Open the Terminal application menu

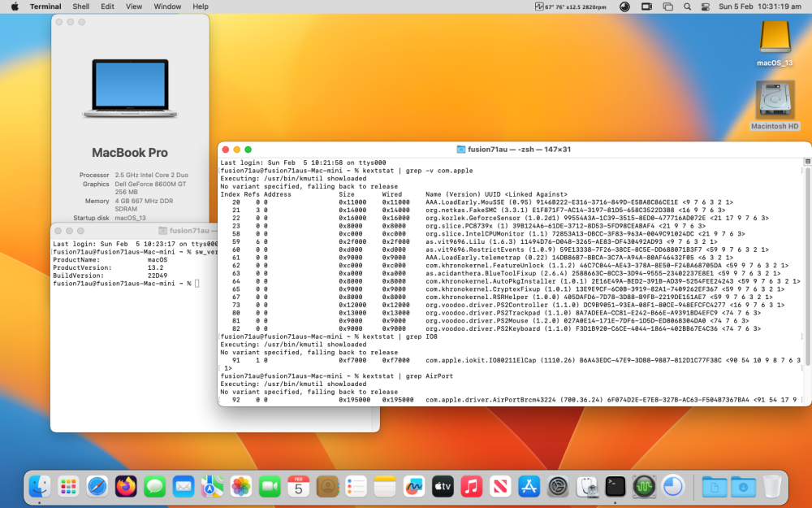45,7
